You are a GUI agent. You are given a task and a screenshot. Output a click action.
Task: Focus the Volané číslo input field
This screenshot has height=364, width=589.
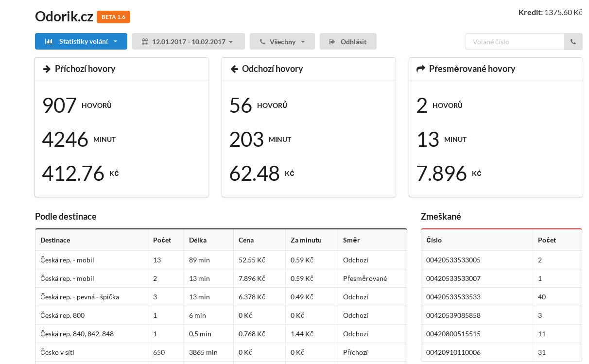(x=515, y=42)
